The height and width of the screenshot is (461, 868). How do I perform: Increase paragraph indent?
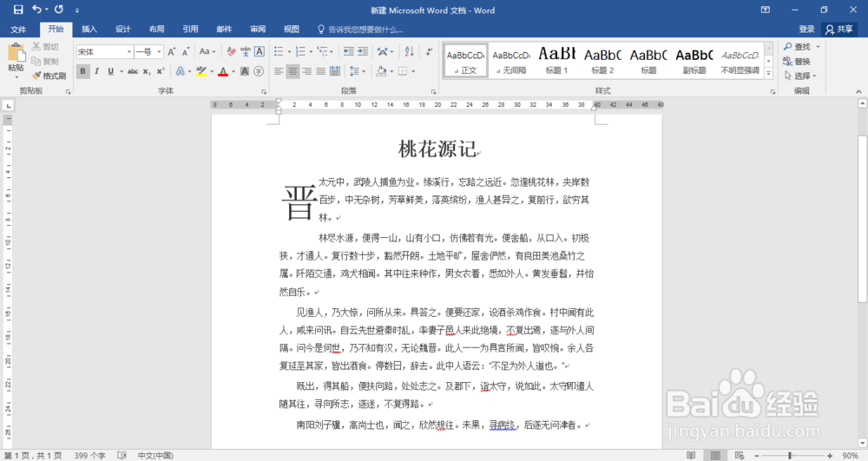pos(363,51)
